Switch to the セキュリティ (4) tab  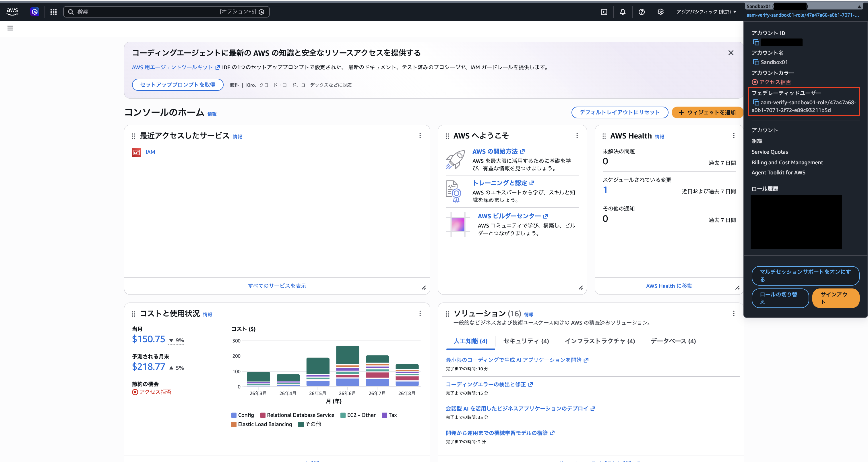pyautogui.click(x=526, y=341)
